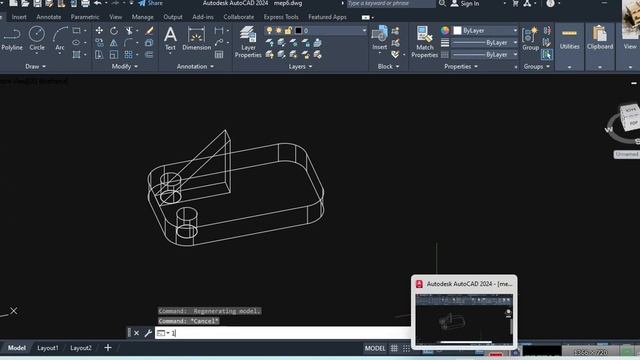Select the Rectangle tool in Draw panel
Viewport: 640px width, 360px height.
pyautogui.click(x=76, y=31)
